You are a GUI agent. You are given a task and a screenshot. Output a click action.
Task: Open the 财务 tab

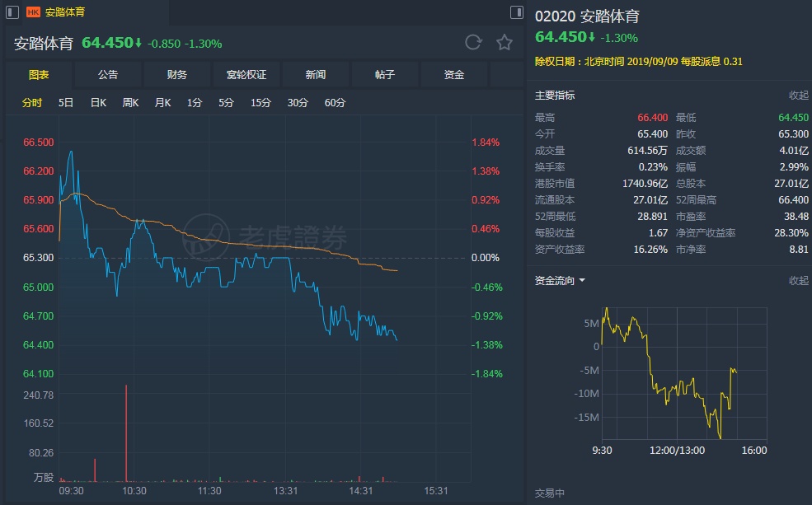point(177,75)
